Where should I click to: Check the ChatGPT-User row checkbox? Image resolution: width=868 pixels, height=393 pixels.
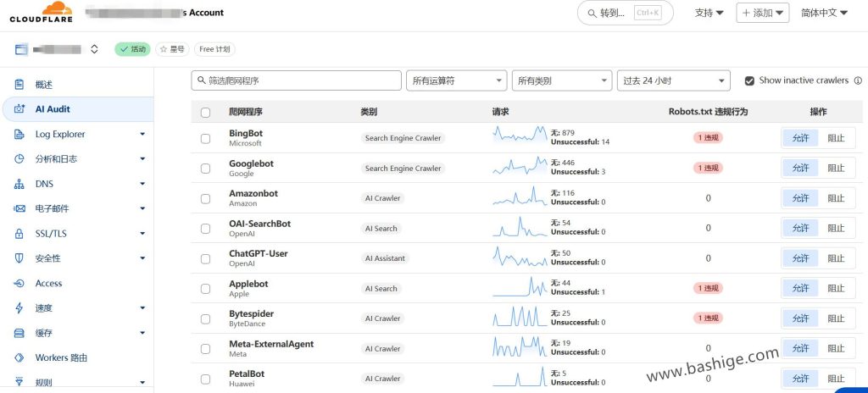(205, 258)
